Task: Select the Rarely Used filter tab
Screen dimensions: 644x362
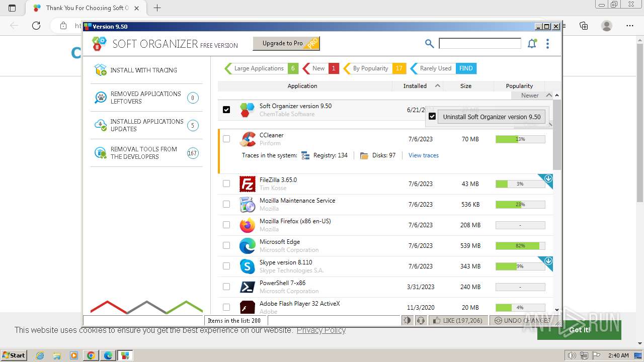Action: 443,68
